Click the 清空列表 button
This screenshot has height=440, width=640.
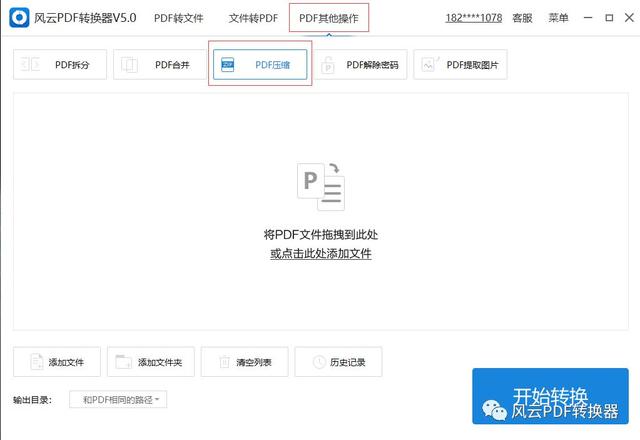point(244,362)
